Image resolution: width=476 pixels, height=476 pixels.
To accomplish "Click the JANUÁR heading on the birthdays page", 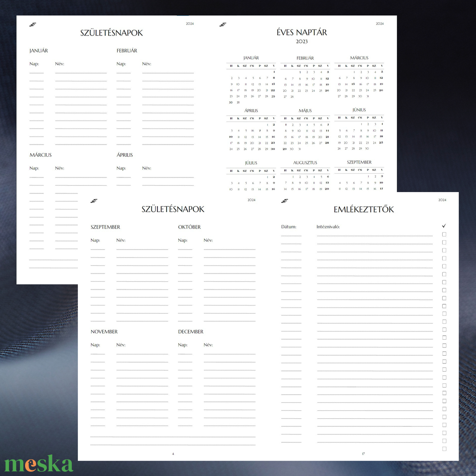I will pos(39,51).
